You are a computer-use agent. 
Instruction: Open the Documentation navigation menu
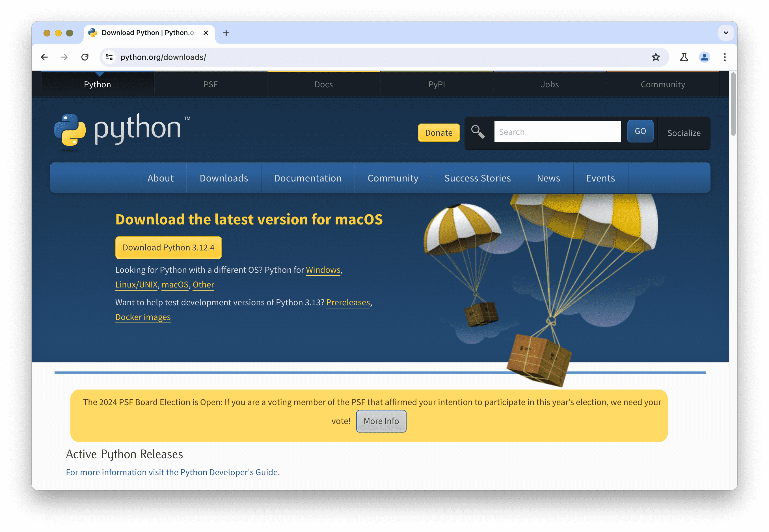(x=307, y=178)
